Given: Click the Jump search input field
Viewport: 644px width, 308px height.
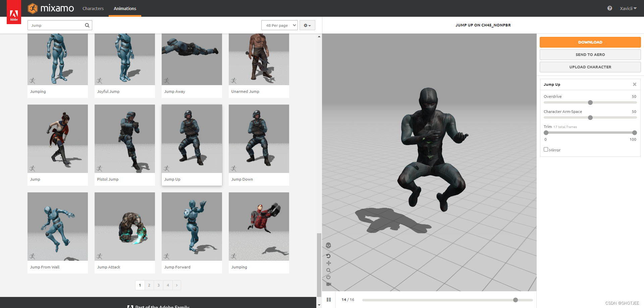Looking at the screenshot, I should [x=60, y=25].
